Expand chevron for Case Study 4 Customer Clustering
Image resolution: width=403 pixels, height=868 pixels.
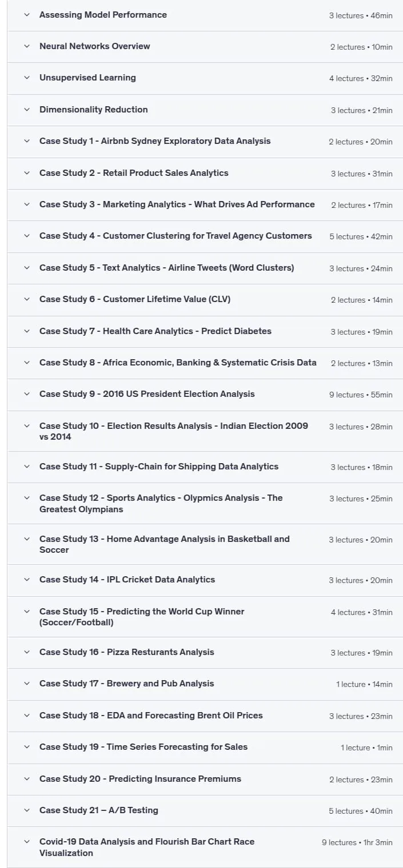point(26,236)
